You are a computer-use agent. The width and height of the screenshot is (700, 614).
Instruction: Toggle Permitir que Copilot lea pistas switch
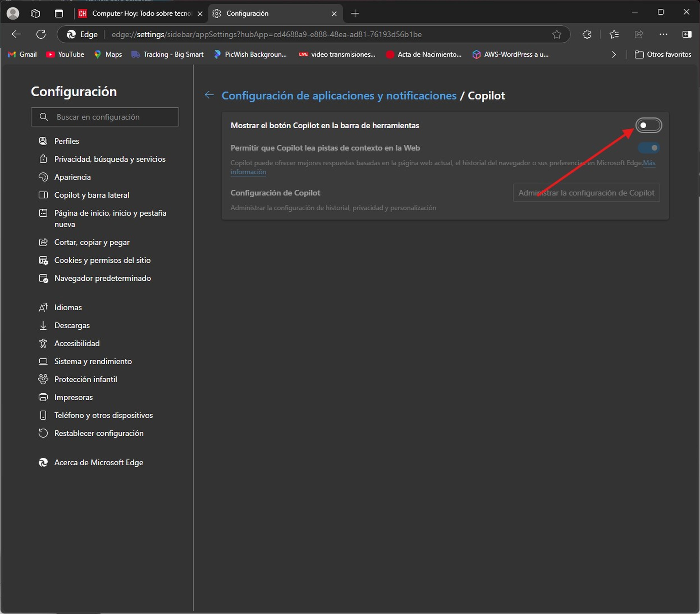[x=649, y=148]
